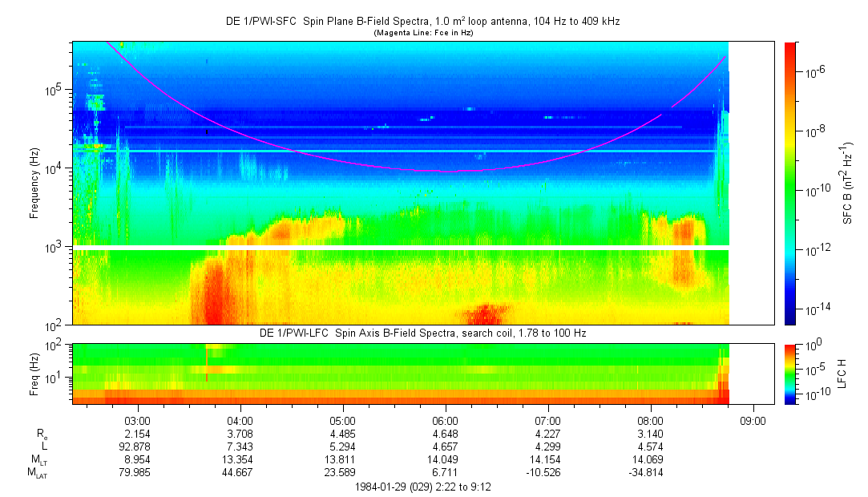The image size is (868, 497).
Task: Click the SFC B (nT² Hz⁻¹) label
Action: 847,184
